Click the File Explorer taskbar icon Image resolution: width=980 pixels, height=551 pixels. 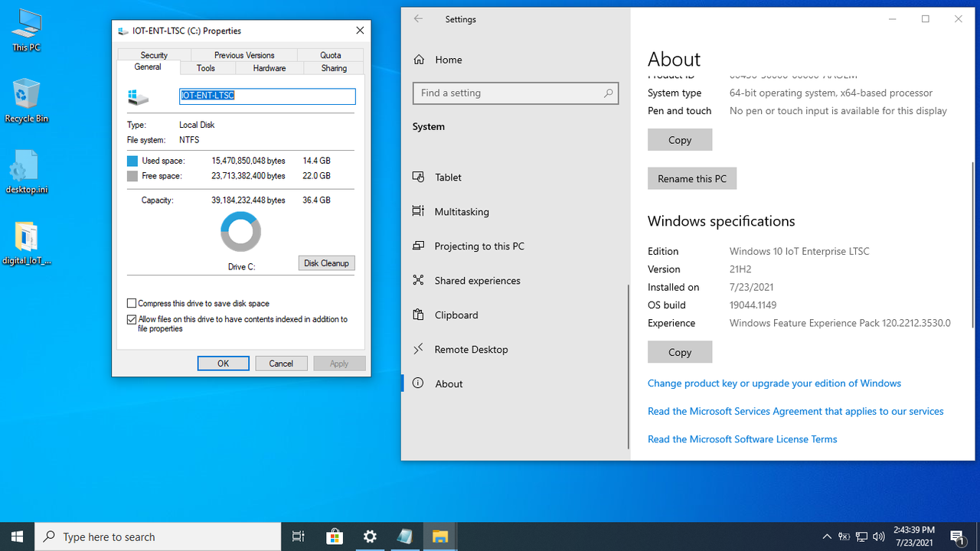click(x=440, y=536)
